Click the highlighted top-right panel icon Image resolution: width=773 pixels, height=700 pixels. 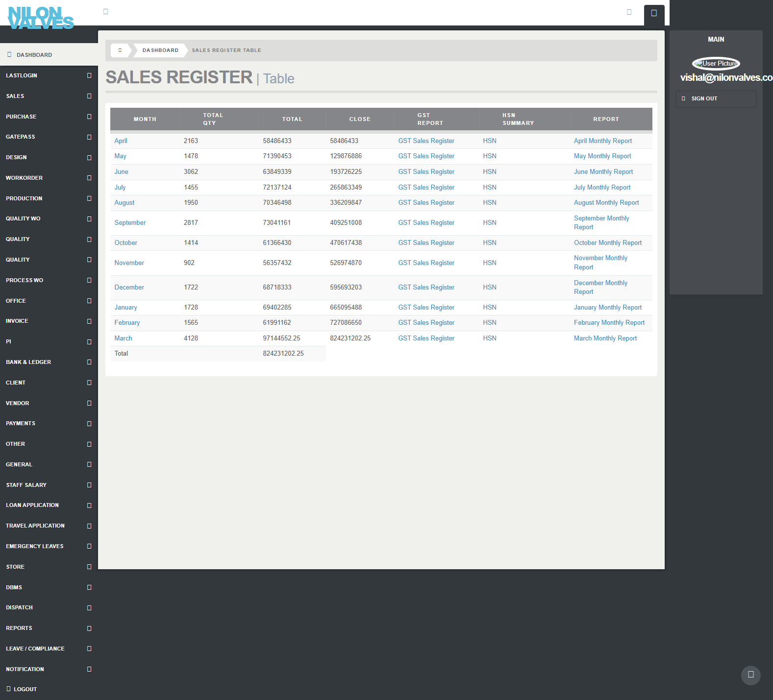click(x=654, y=13)
